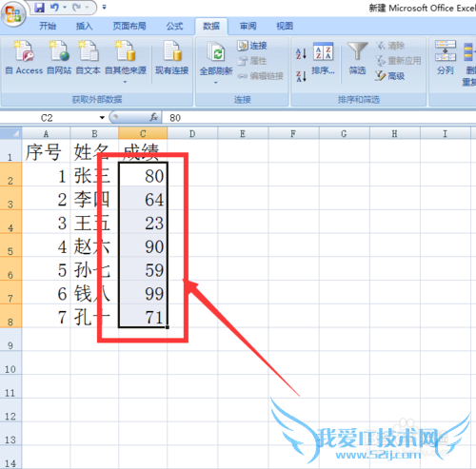Open Connections (连接) button
The image size is (476, 469).
click(252, 46)
